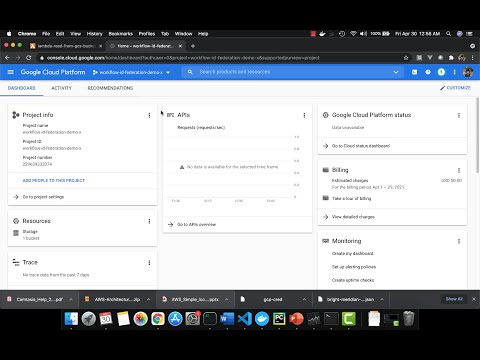This screenshot has height=360, width=480.
Task: Reload the page with refresh icon
Action: 29,58
